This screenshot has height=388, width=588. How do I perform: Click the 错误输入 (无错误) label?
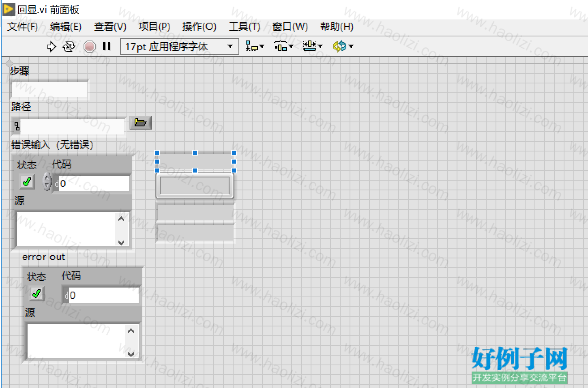(52, 145)
